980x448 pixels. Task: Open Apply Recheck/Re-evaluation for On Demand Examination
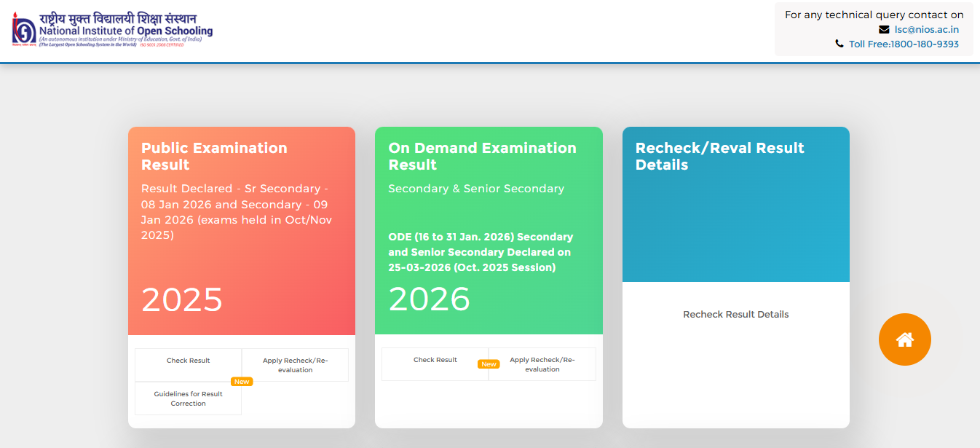pos(542,364)
